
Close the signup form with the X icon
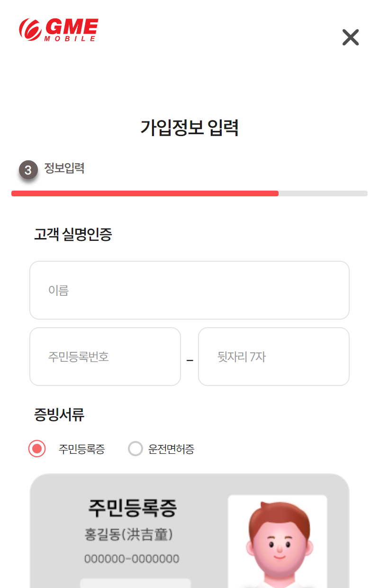coord(351,37)
